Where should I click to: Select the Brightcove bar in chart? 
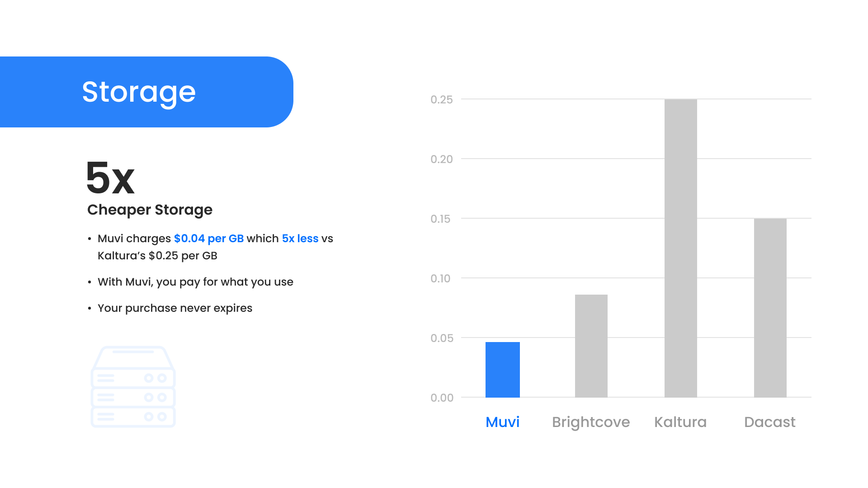tap(591, 346)
